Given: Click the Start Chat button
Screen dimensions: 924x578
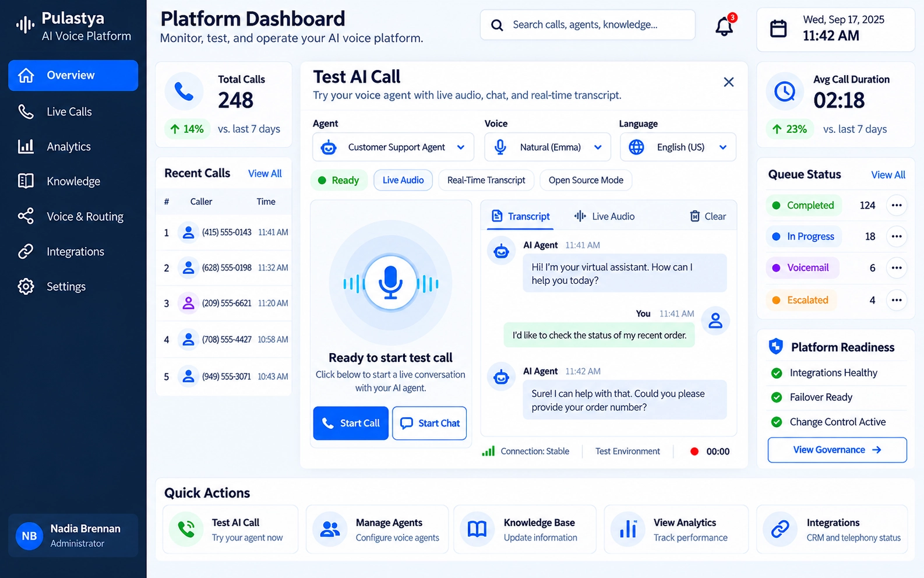Looking at the screenshot, I should pos(429,423).
